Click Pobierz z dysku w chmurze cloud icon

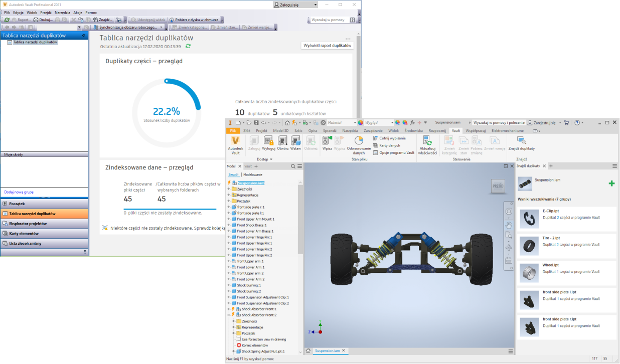pyautogui.click(x=172, y=20)
